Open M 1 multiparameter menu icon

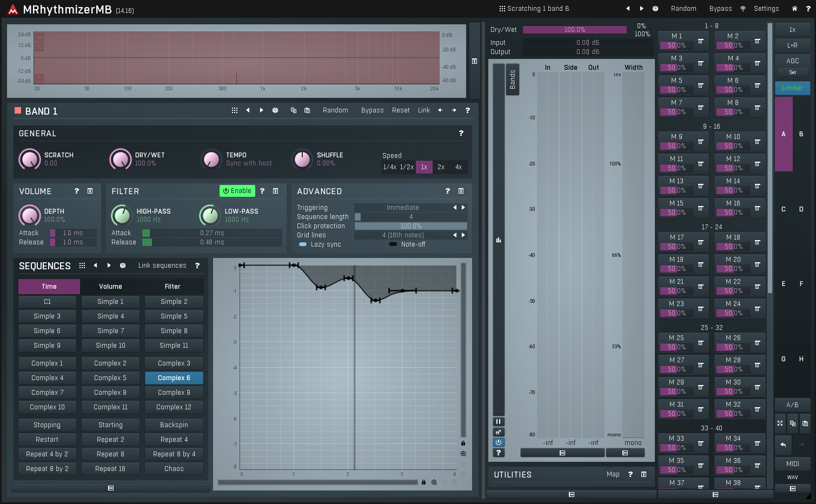700,41
